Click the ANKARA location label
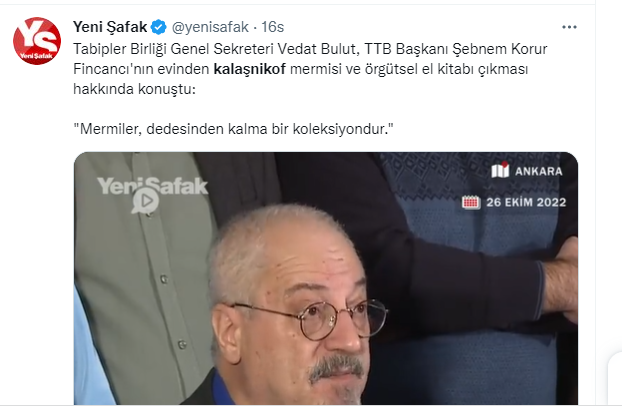 pyautogui.click(x=538, y=171)
